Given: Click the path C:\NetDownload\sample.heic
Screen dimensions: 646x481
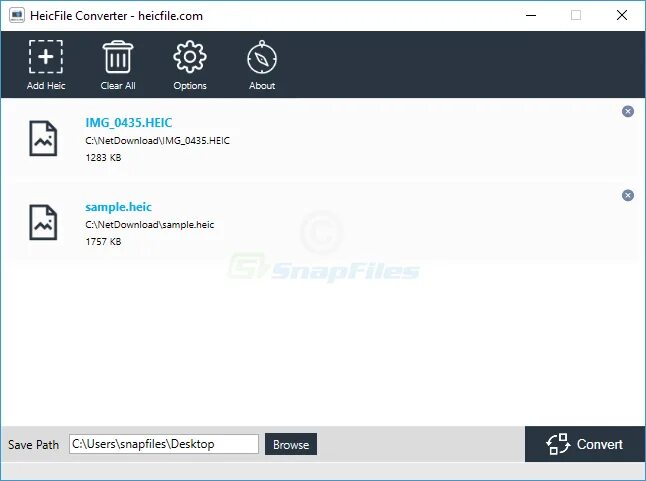Looking at the screenshot, I should pos(150,225).
